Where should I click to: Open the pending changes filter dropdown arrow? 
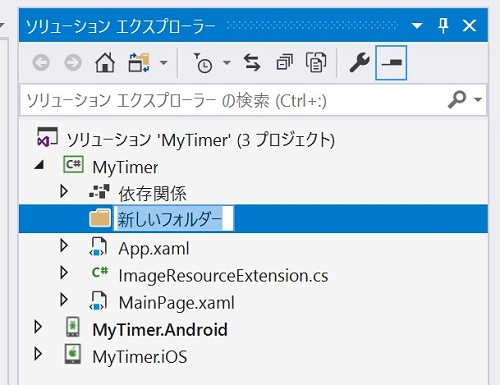[227, 62]
